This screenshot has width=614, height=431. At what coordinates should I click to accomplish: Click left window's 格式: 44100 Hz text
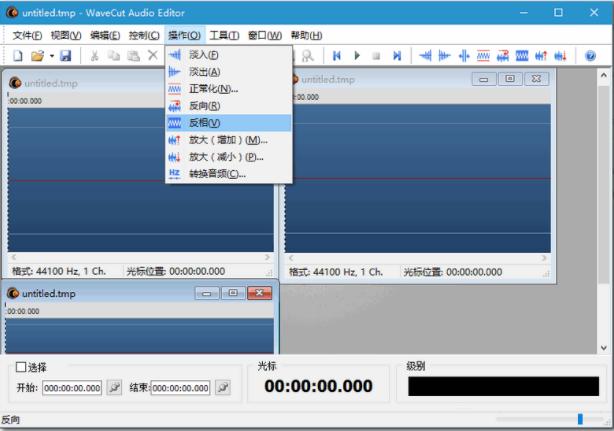59,271
